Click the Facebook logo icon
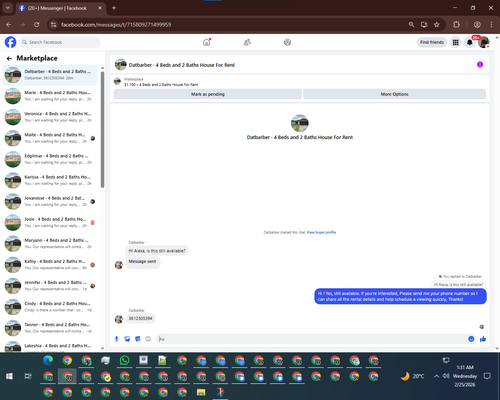This screenshot has width=500, height=400. [10, 42]
